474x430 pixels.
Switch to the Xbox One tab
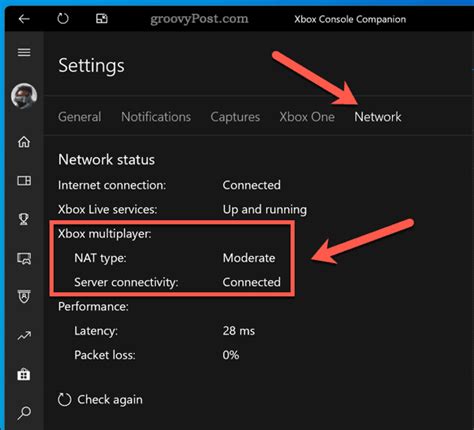coord(307,117)
